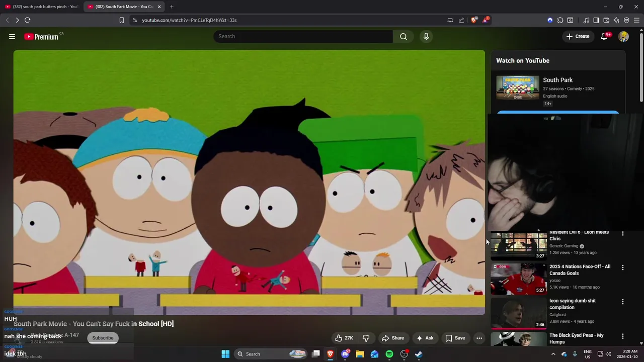Click the 4 Nations Face-Off thumbnail
This screenshot has height=362, width=644.
519,279
